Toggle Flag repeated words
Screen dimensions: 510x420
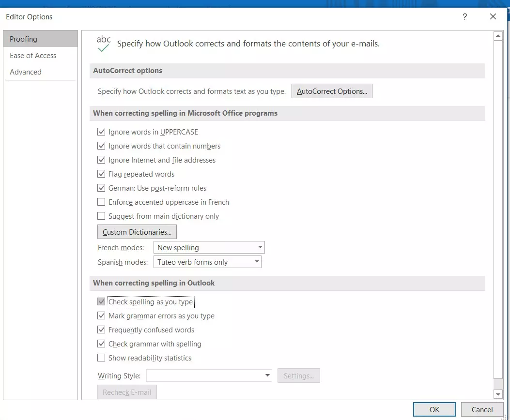(x=101, y=174)
